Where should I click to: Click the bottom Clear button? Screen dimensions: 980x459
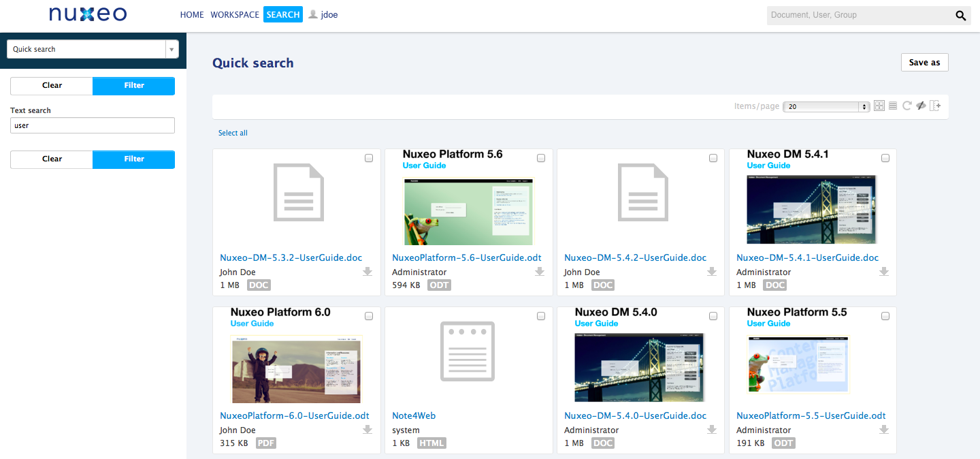click(x=52, y=159)
